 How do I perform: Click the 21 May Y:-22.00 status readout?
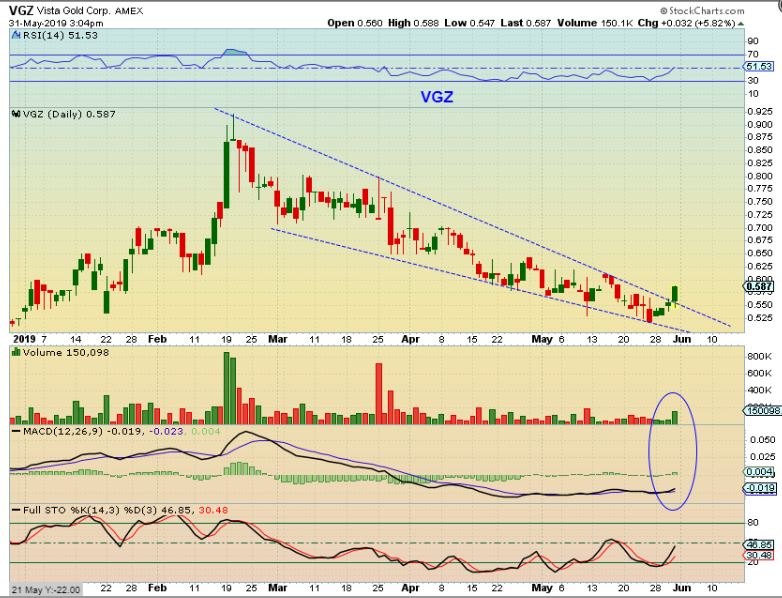(x=45, y=590)
